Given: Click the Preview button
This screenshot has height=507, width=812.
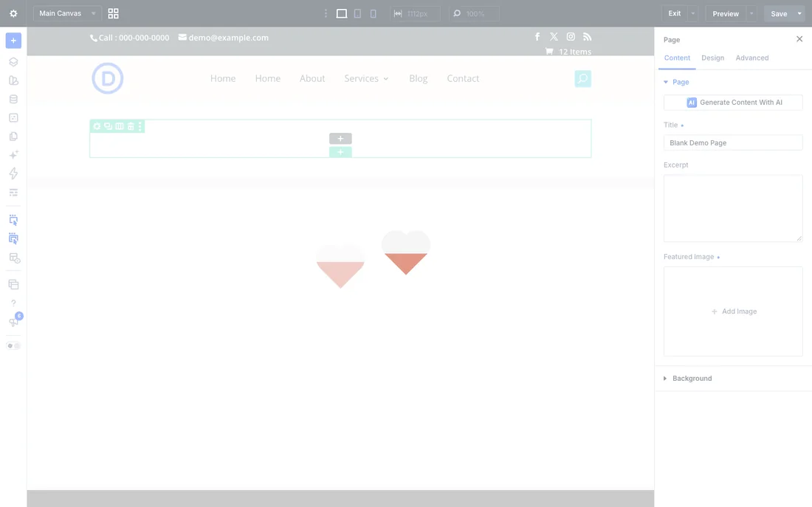Looking at the screenshot, I should coord(726,13).
